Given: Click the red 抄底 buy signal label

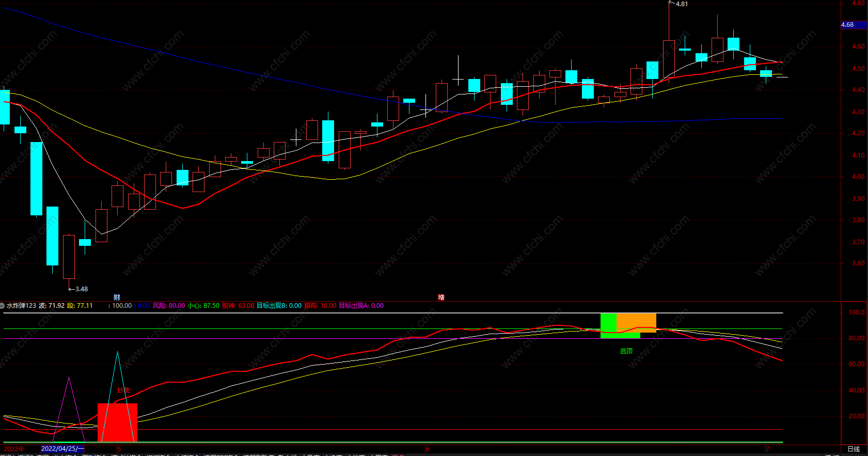Looking at the screenshot, I should pos(123,390).
